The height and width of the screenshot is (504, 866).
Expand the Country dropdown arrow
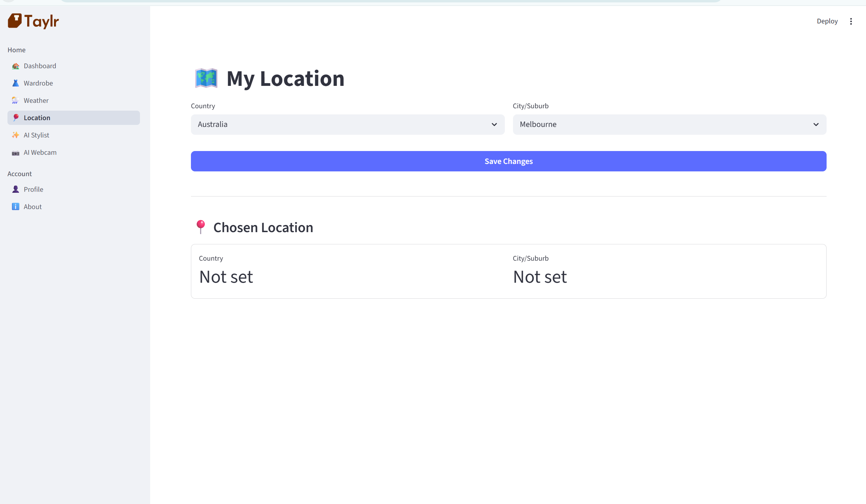(x=494, y=125)
